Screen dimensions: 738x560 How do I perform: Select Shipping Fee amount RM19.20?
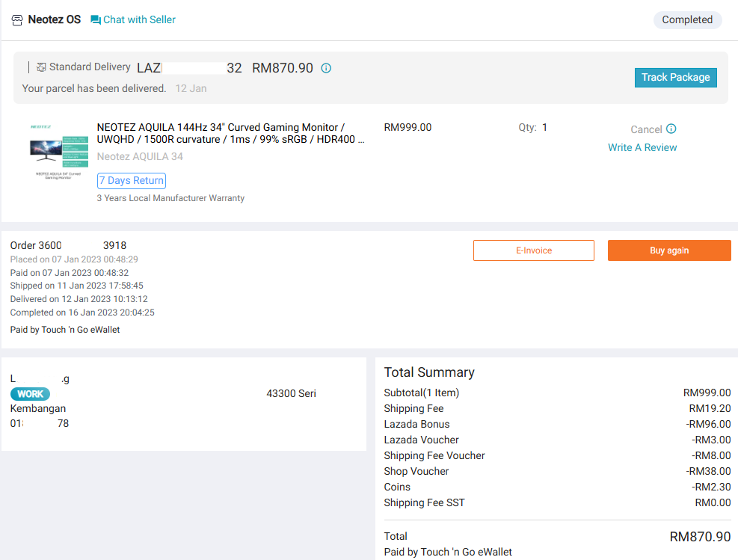click(710, 408)
